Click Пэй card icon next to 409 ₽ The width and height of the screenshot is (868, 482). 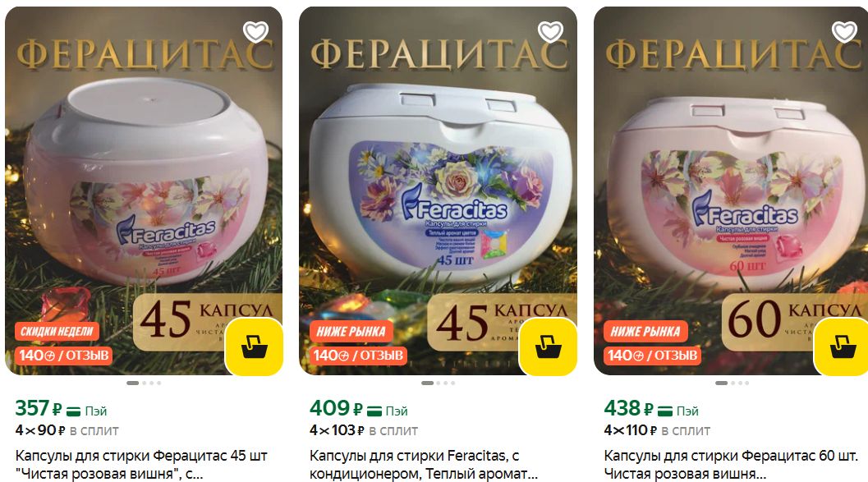point(374,411)
